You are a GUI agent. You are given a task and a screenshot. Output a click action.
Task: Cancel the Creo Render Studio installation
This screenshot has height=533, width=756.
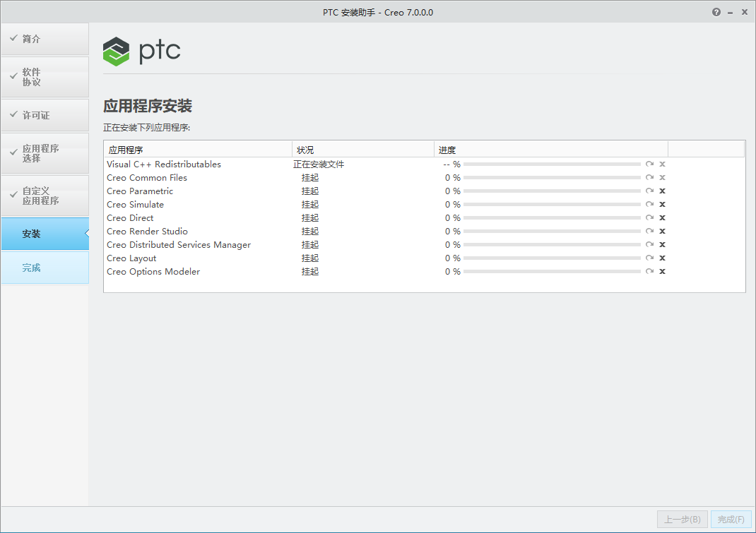(x=662, y=232)
